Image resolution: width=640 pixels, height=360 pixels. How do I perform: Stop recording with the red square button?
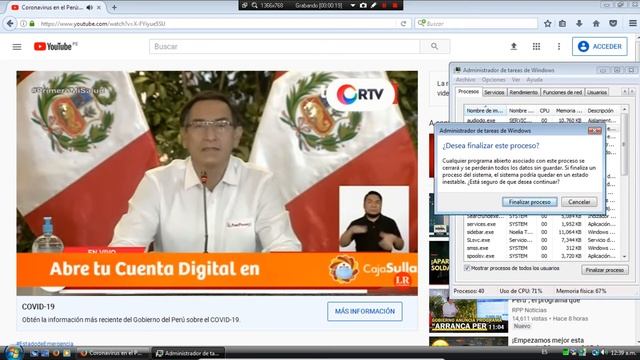point(395,5)
